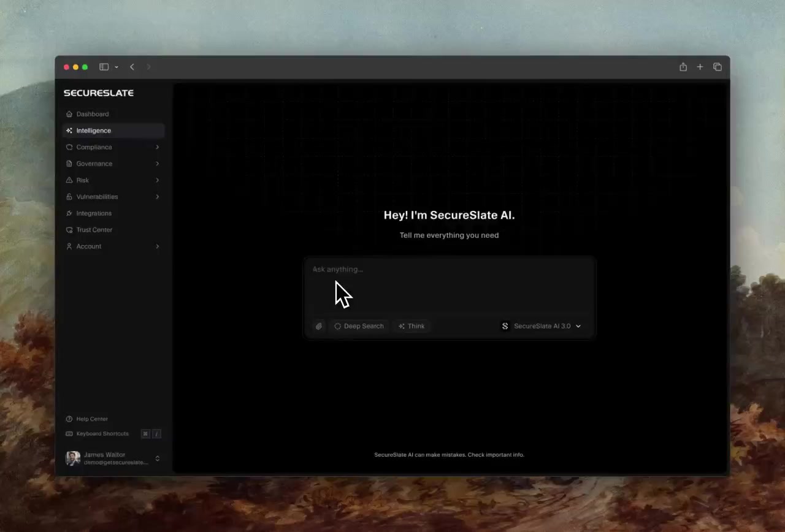
Task: Open a new tab with plus icon
Action: click(x=700, y=67)
